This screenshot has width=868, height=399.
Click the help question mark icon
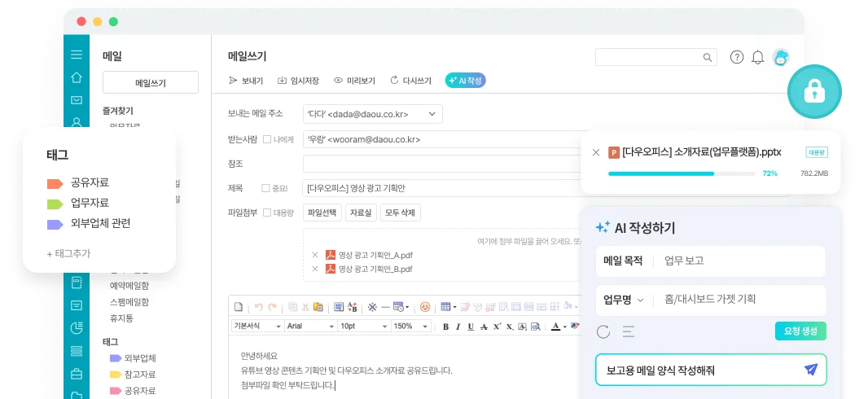point(737,57)
